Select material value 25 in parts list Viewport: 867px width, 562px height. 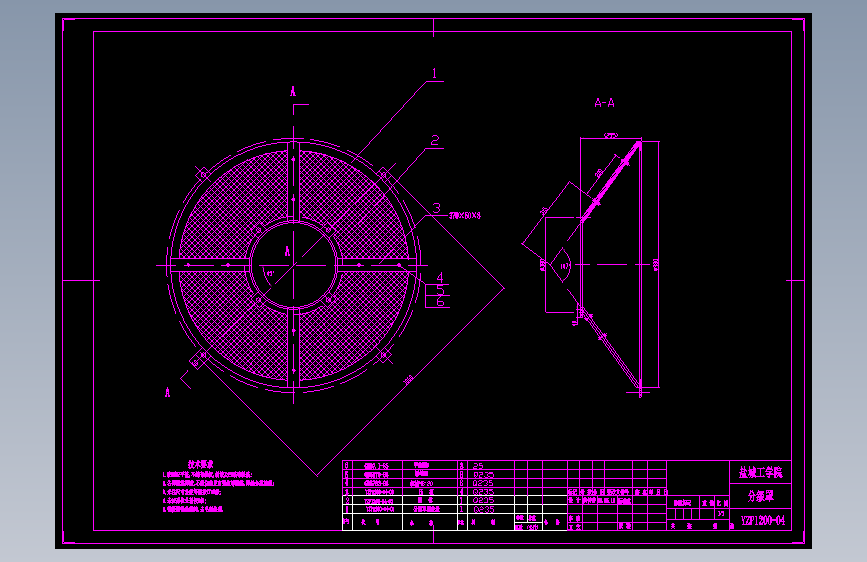tap(478, 466)
